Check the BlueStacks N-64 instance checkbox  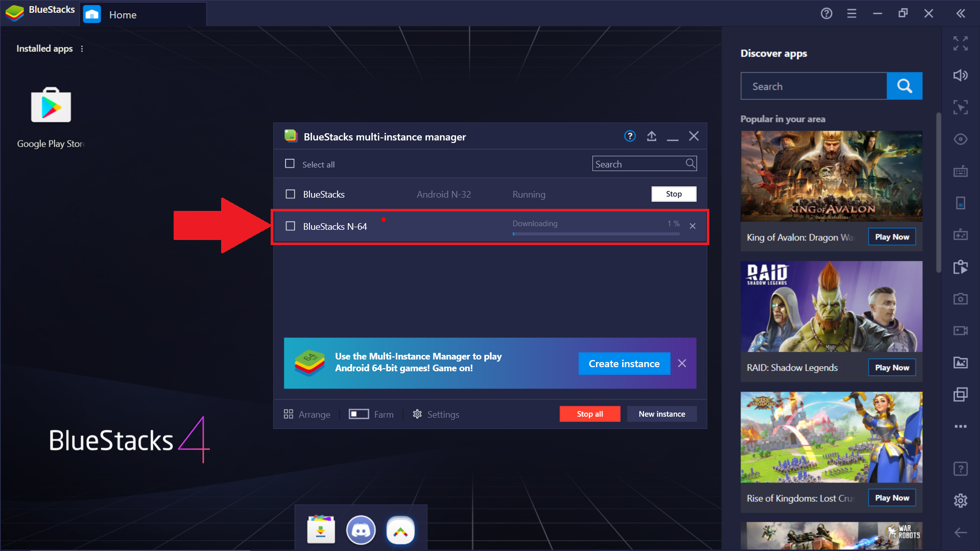click(290, 226)
